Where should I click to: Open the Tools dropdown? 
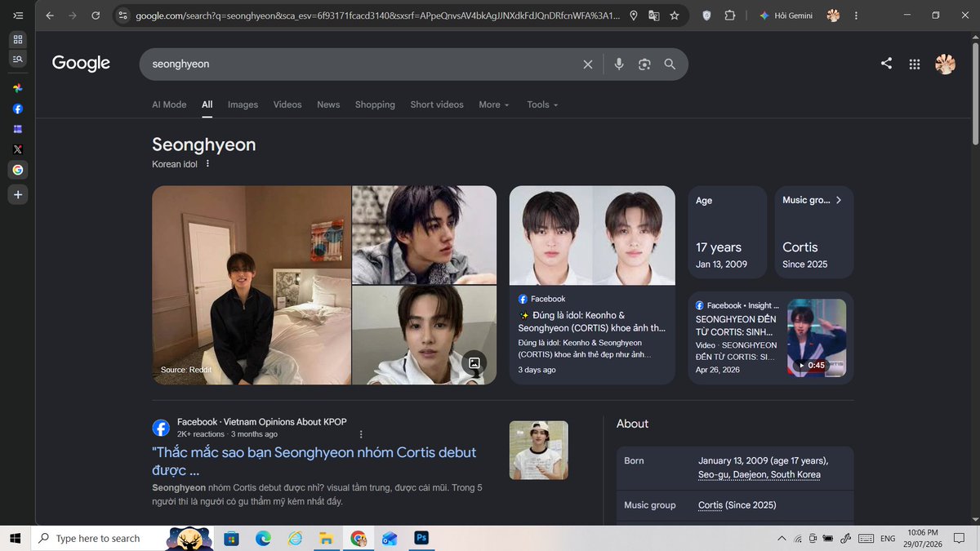[542, 104]
